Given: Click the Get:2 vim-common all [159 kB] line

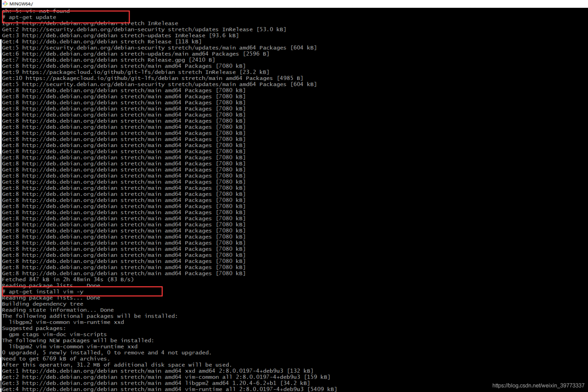Looking at the screenshot, I should click(x=166, y=377).
